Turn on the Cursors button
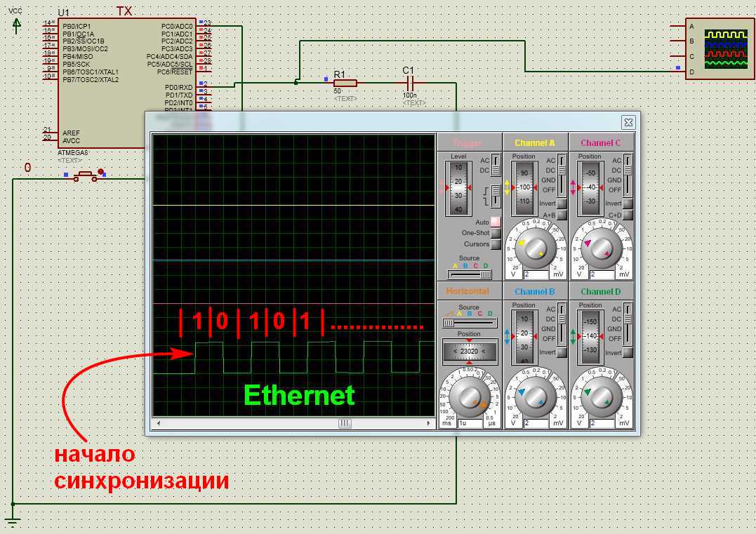Viewport: 756px width, 534px height. tap(496, 244)
